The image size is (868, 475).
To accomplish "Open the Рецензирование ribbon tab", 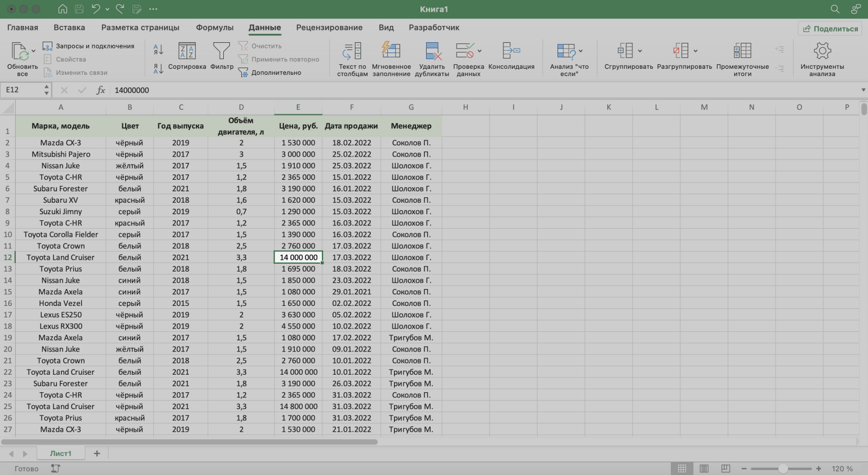I will (x=329, y=28).
